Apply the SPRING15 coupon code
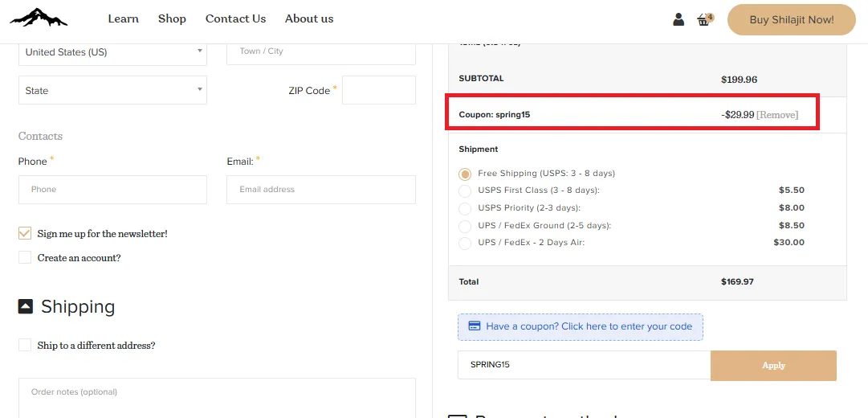This screenshot has height=418, width=868. pyautogui.click(x=773, y=365)
